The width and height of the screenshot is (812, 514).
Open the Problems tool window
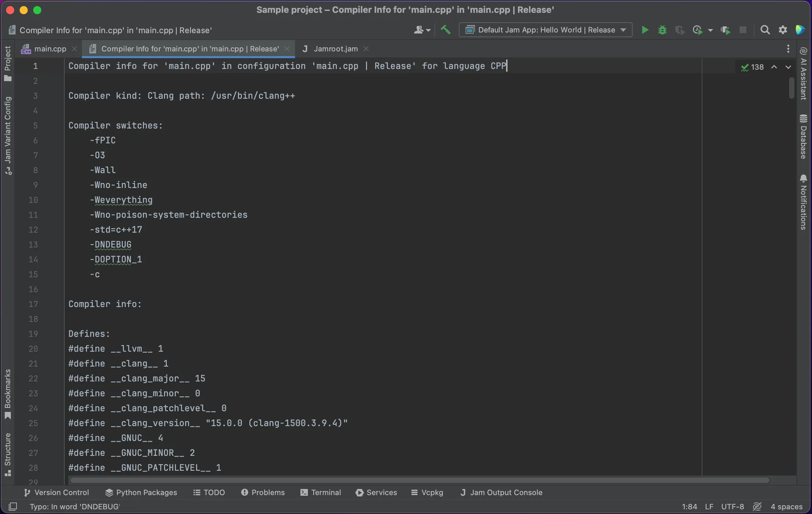263,492
